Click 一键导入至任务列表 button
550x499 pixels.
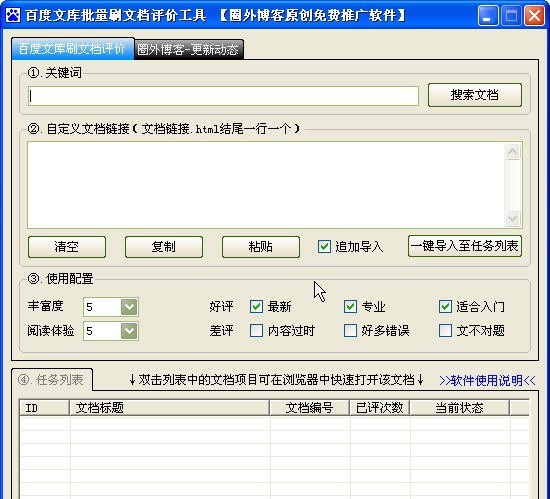point(465,246)
